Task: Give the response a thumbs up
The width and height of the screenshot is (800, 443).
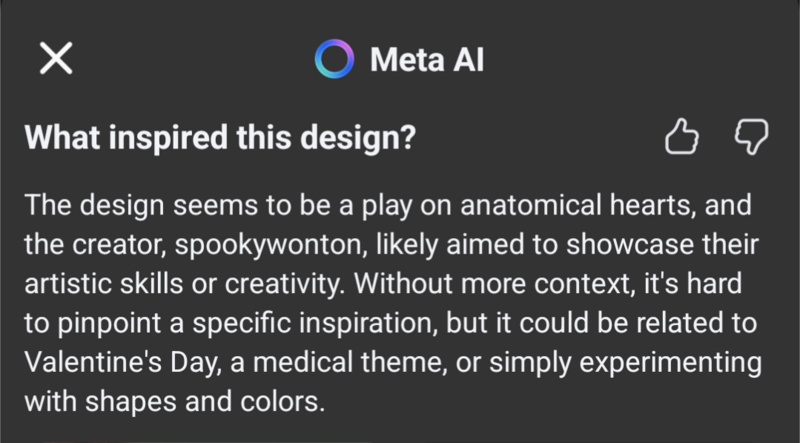Action: coord(682,136)
